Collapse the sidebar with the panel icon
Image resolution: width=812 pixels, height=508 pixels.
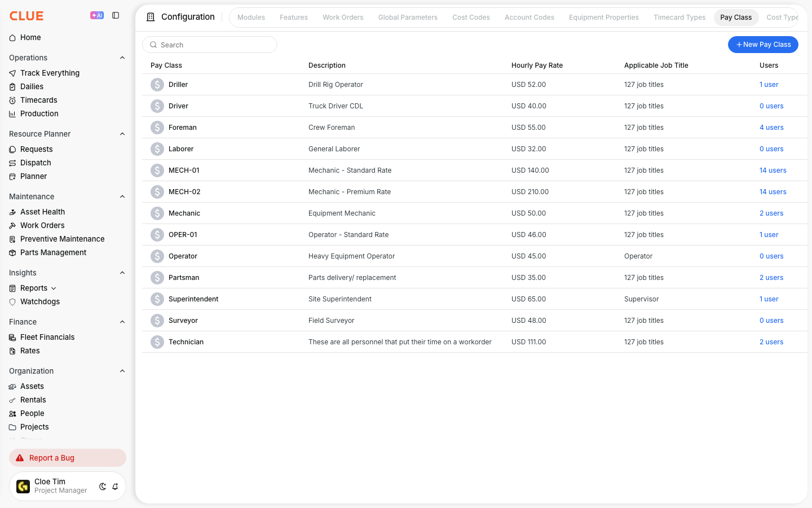116,15
